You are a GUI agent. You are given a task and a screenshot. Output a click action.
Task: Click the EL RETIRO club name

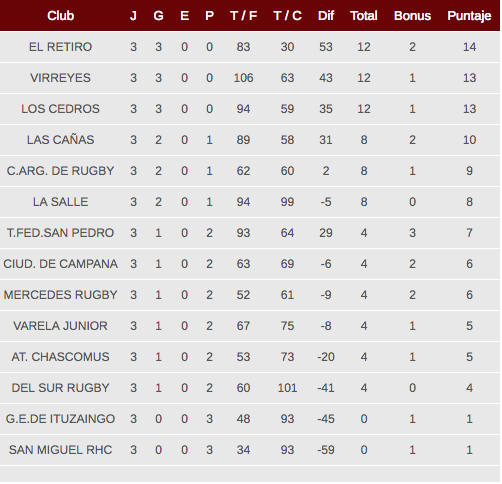(x=60, y=47)
